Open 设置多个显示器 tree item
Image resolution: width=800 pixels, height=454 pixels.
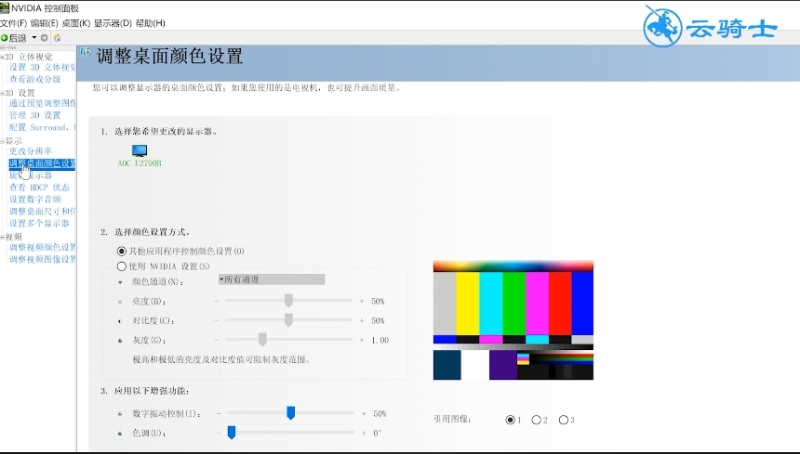pos(39,223)
